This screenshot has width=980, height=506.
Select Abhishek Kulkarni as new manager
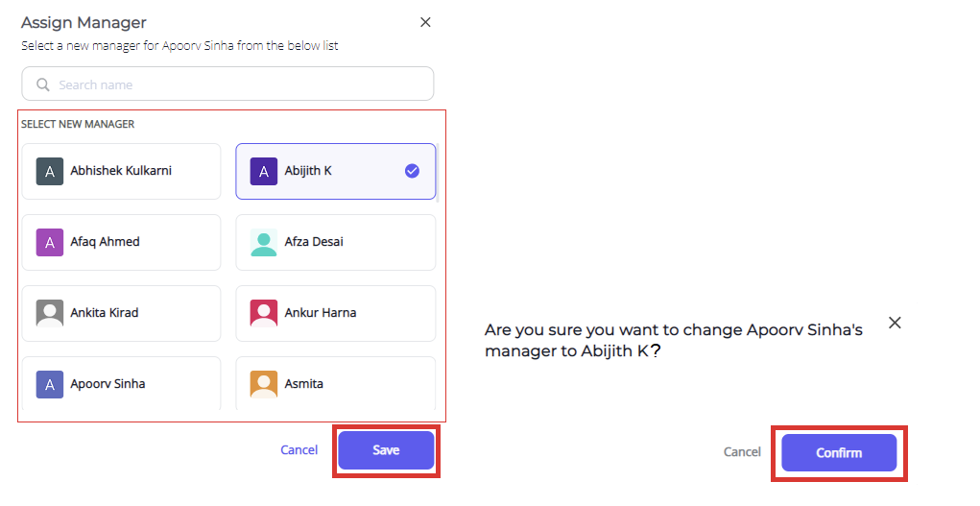coord(121,171)
